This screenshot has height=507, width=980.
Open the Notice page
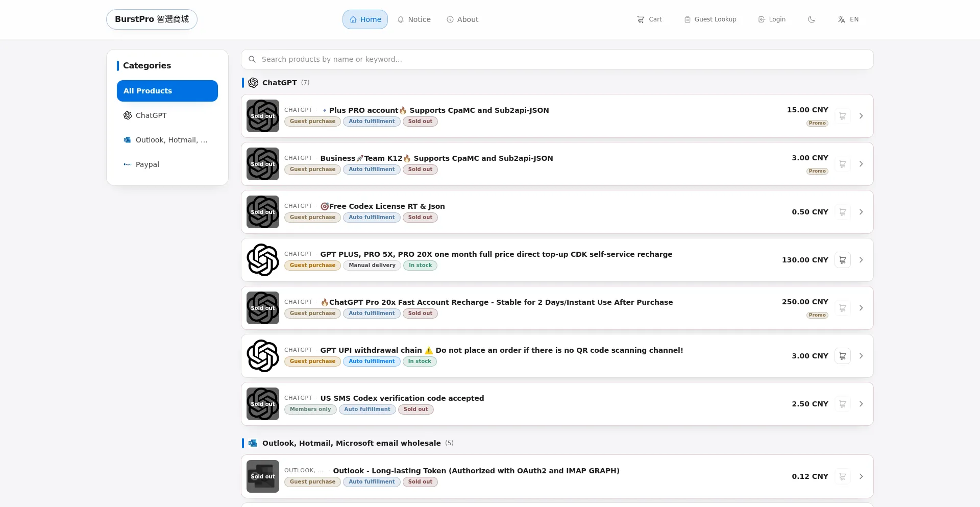click(414, 19)
